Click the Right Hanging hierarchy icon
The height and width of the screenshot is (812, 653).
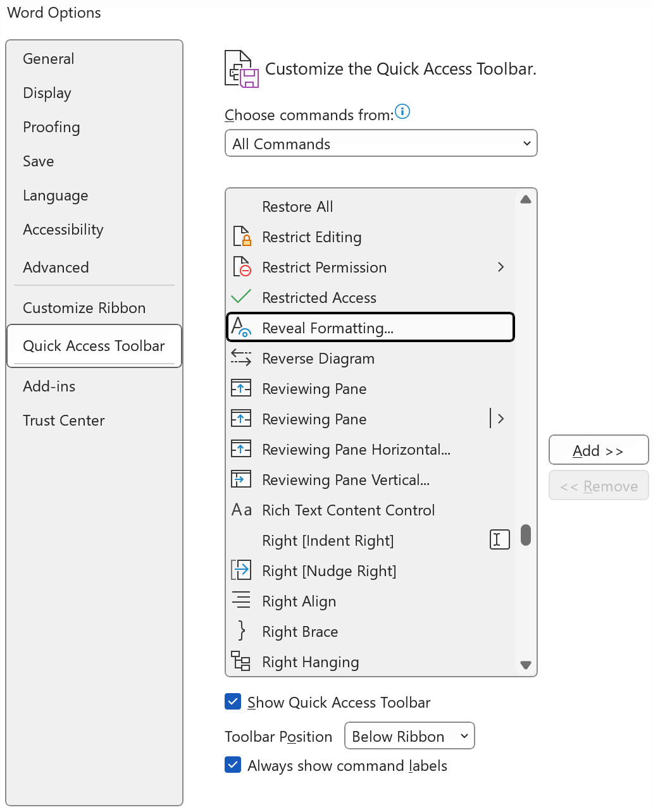coord(240,660)
